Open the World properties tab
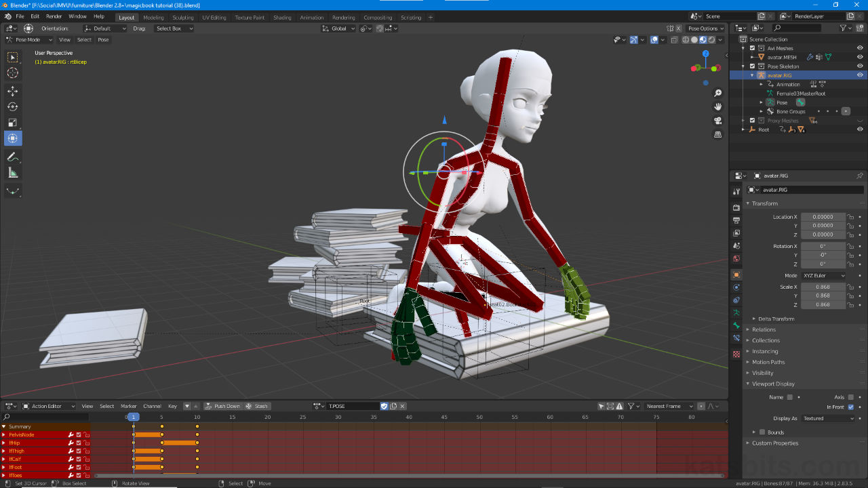 (x=736, y=259)
